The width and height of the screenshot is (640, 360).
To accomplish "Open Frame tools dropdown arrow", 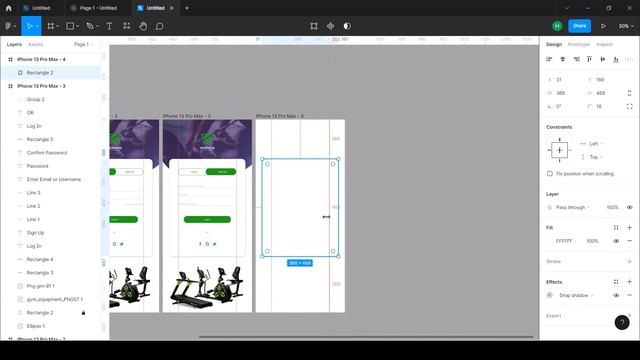I will (x=58, y=26).
